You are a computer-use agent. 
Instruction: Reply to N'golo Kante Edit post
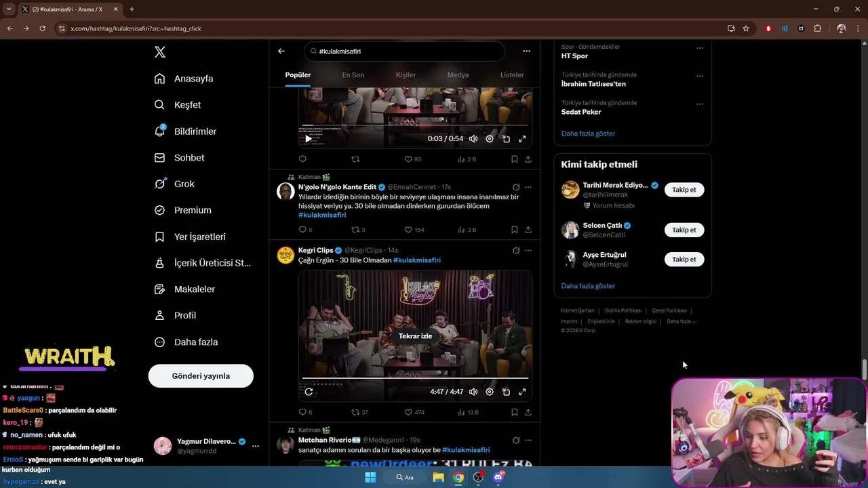pos(305,230)
